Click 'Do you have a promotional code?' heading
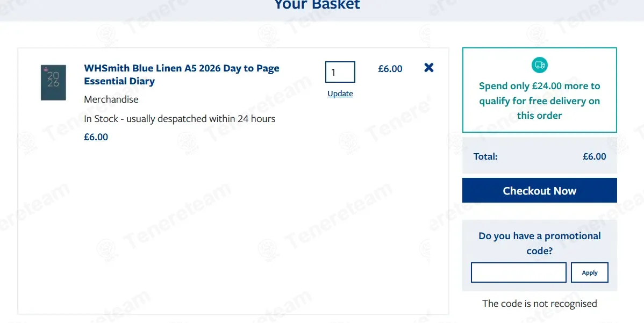644x323 pixels. pos(540,243)
